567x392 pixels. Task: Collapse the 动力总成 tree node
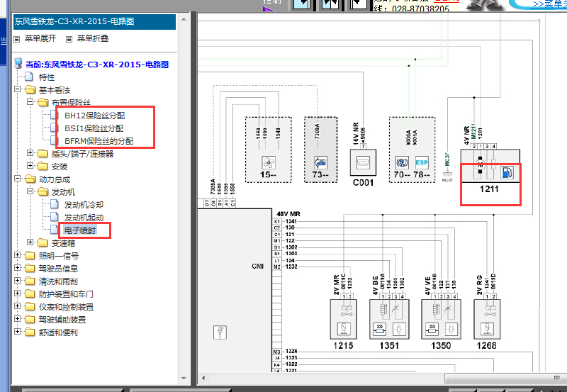[17, 179]
